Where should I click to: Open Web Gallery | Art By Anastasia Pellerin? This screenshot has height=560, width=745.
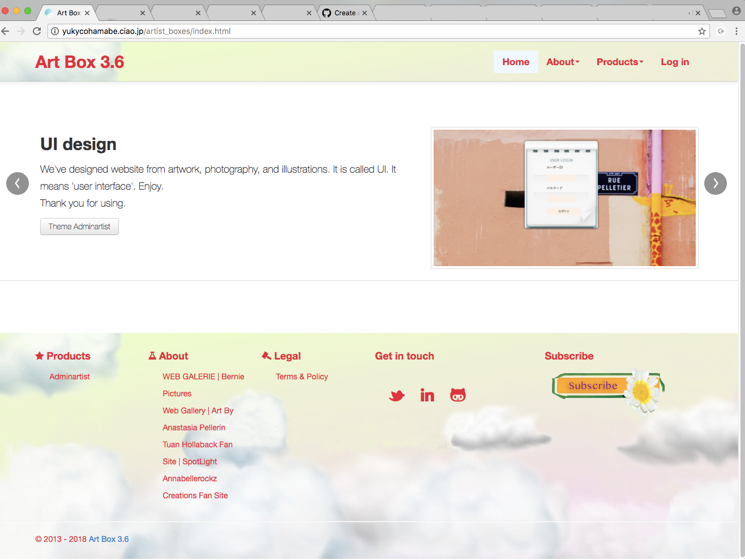coord(198,419)
